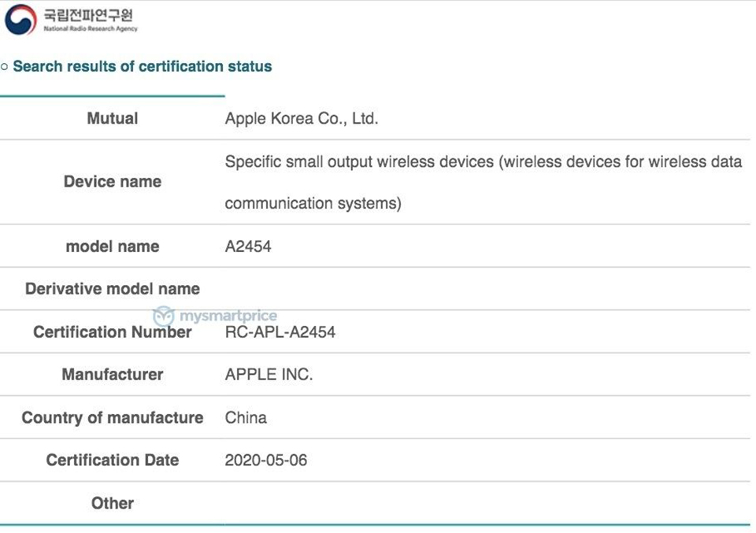Click the Country of manufacture label
The width and height of the screenshot is (756, 533).
tap(112, 418)
